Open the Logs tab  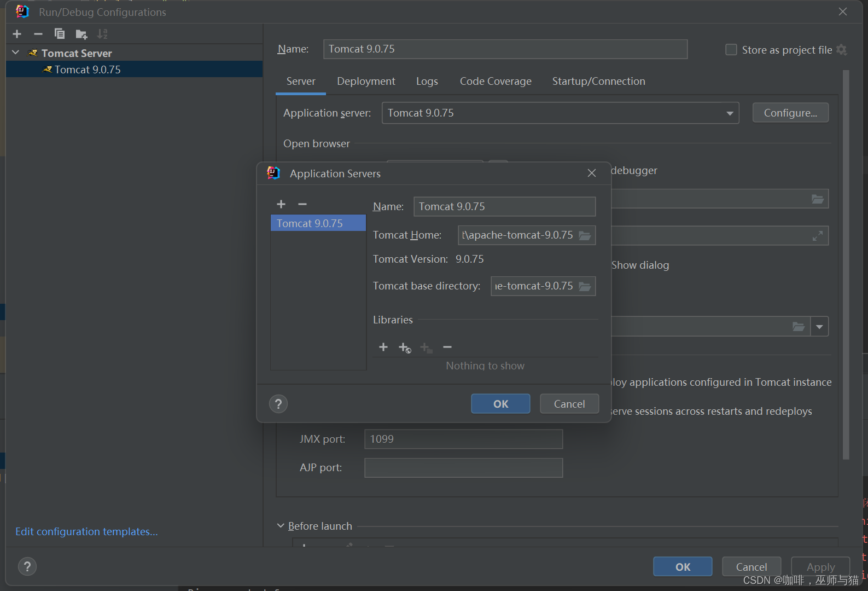coord(427,82)
